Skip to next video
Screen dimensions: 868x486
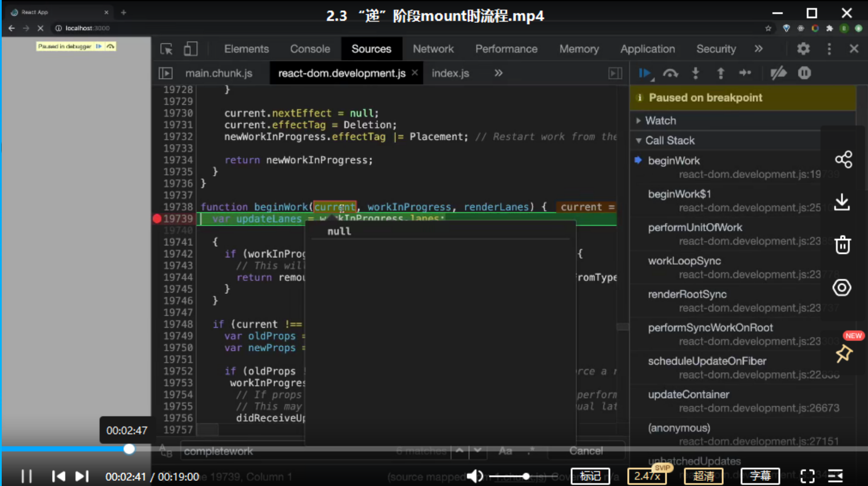click(82, 476)
